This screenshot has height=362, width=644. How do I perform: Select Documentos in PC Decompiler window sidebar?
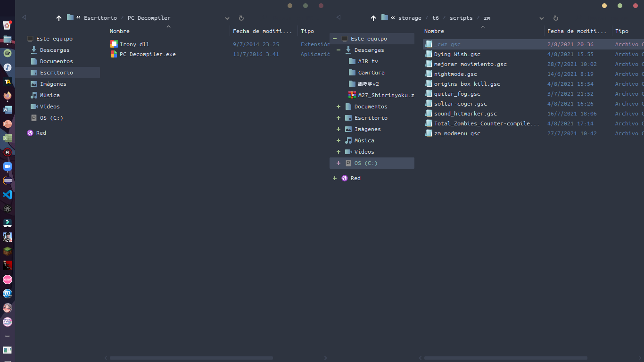(56, 61)
